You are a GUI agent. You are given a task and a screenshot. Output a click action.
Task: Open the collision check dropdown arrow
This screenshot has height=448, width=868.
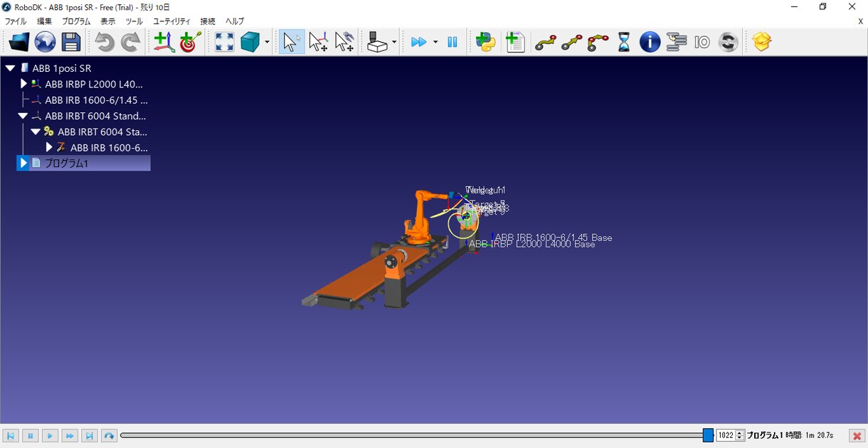click(394, 43)
